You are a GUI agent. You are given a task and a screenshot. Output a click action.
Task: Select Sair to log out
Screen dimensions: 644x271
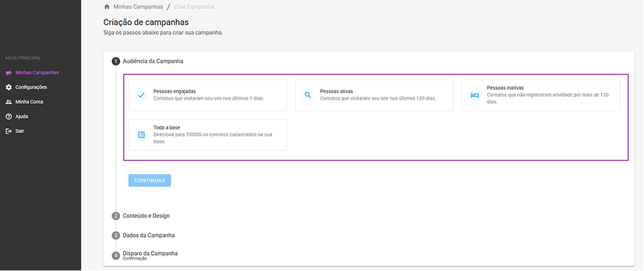coord(19,131)
